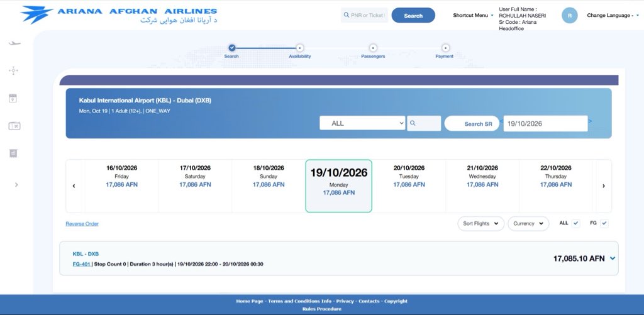This screenshot has width=644, height=315.
Task: Click the Reverse Order link
Action: coord(82,224)
